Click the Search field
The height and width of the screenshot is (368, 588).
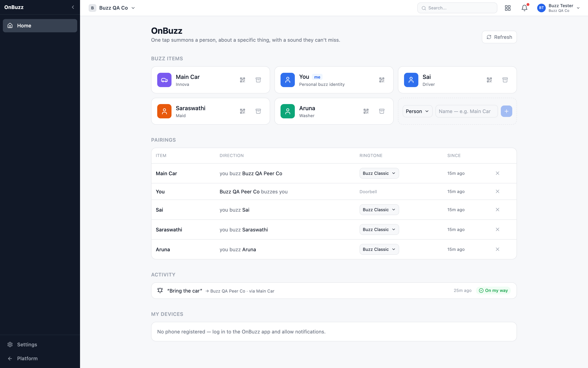[457, 8]
